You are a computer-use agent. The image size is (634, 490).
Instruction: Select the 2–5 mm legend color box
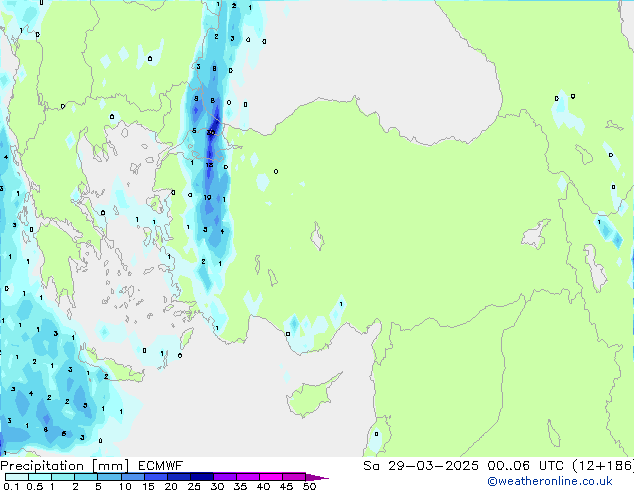tap(86, 477)
